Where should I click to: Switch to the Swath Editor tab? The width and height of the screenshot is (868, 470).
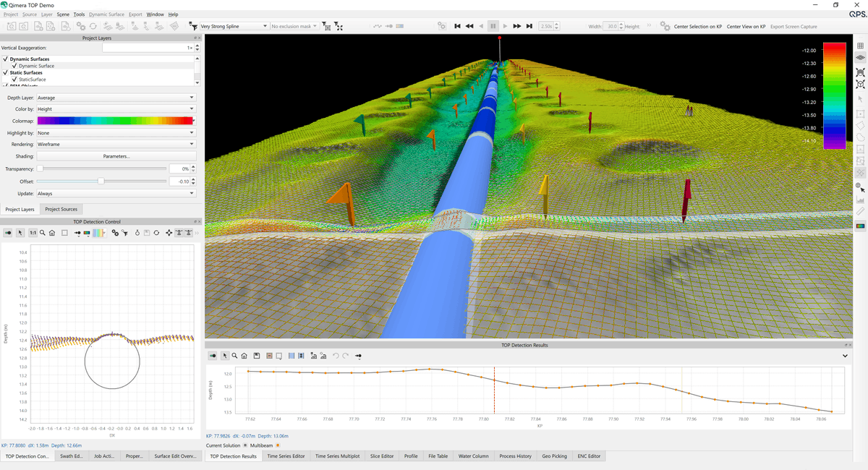72,456
